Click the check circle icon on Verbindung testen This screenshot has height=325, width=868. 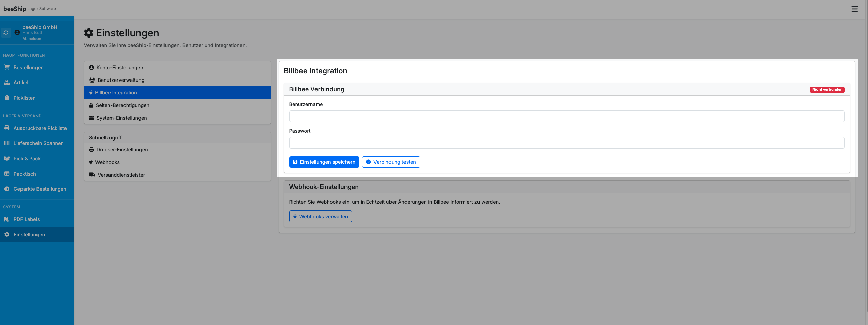368,162
